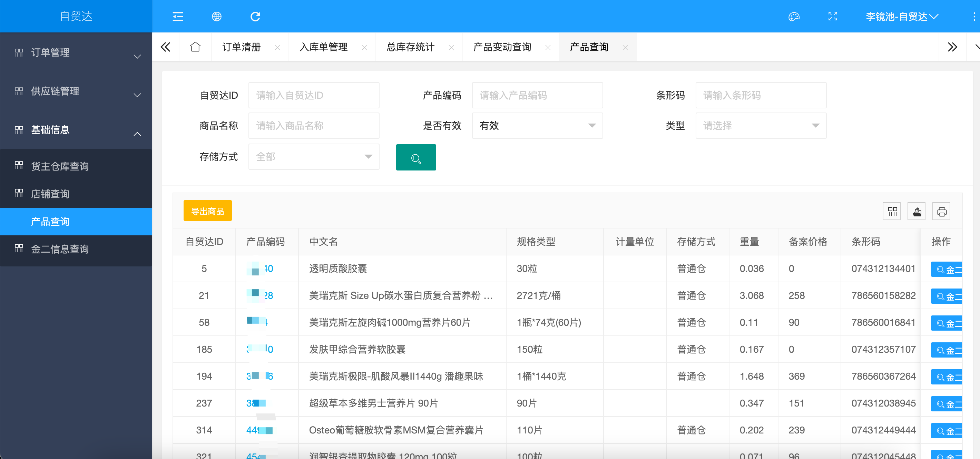Collapse the sidebar with the menu fold icon
The image size is (980, 459).
click(178, 16)
